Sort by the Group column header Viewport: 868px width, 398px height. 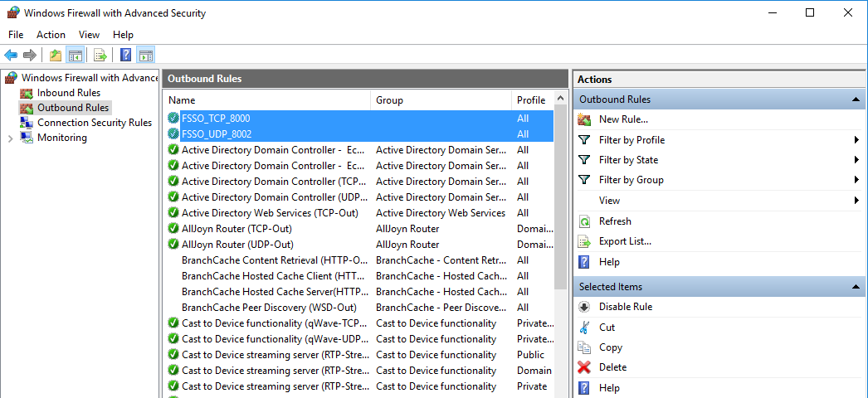(440, 100)
